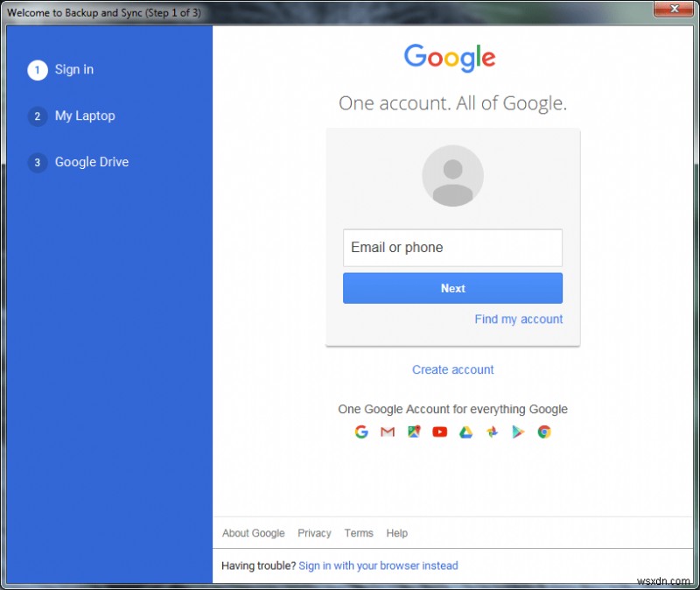
Task: Click the Next button
Action: coord(452,288)
